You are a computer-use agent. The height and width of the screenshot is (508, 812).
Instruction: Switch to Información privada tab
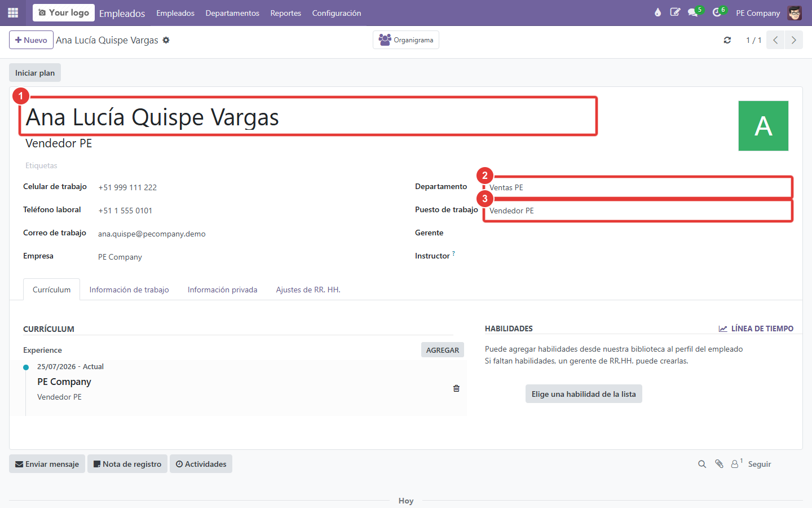222,290
